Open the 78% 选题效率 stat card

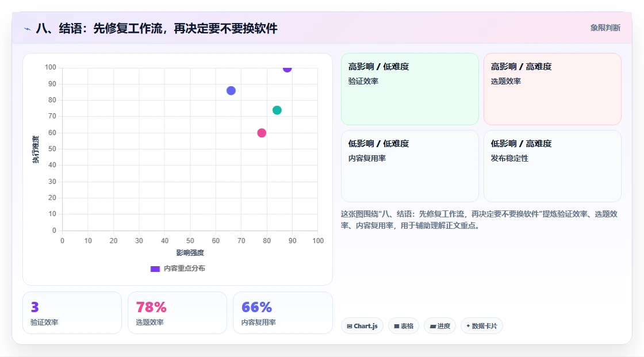(x=178, y=313)
